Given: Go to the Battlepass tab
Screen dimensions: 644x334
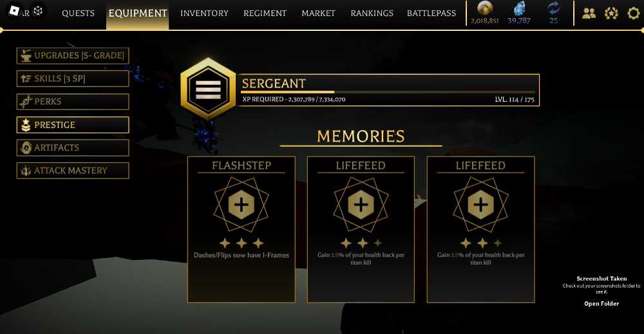Looking at the screenshot, I should 431,13.
